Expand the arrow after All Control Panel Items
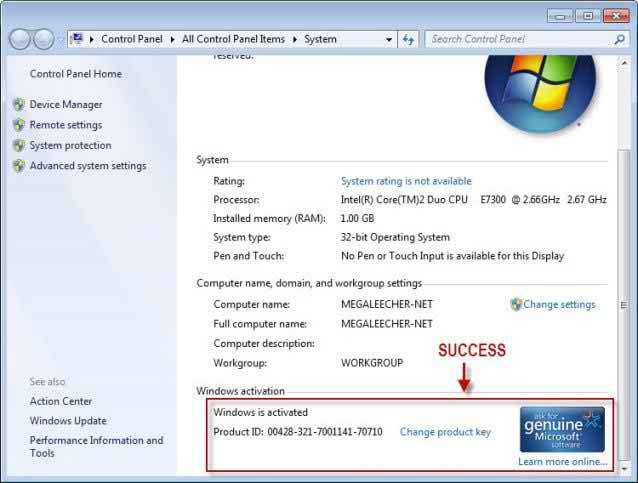The width and height of the screenshot is (638, 483). pos(295,39)
